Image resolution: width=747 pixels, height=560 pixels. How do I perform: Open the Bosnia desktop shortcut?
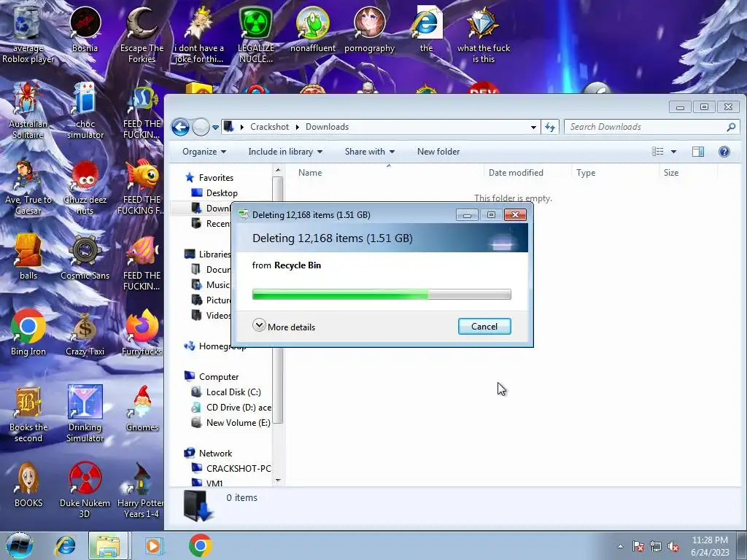pyautogui.click(x=85, y=29)
